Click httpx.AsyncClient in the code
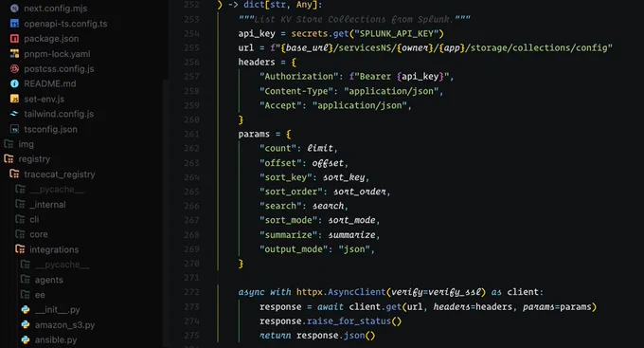The height and width of the screenshot is (348, 644). [x=341, y=292]
